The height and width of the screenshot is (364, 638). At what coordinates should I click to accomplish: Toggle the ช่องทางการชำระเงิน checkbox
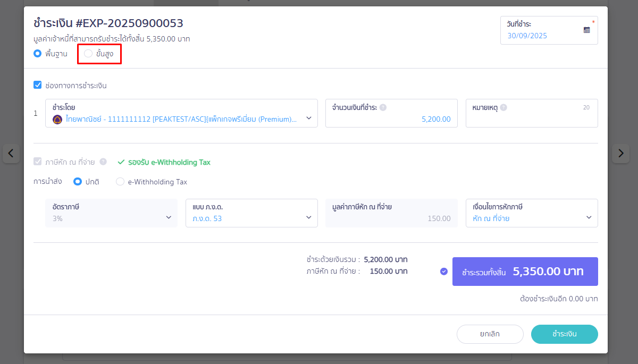click(37, 85)
